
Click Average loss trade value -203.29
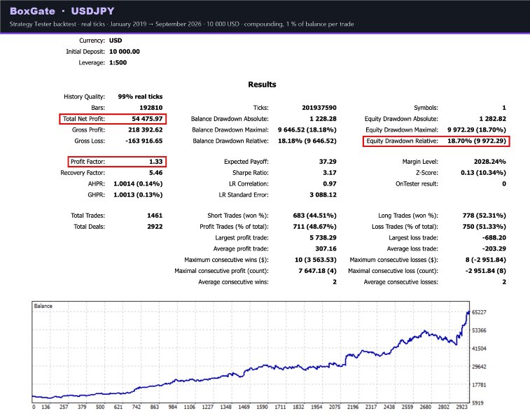(494, 248)
